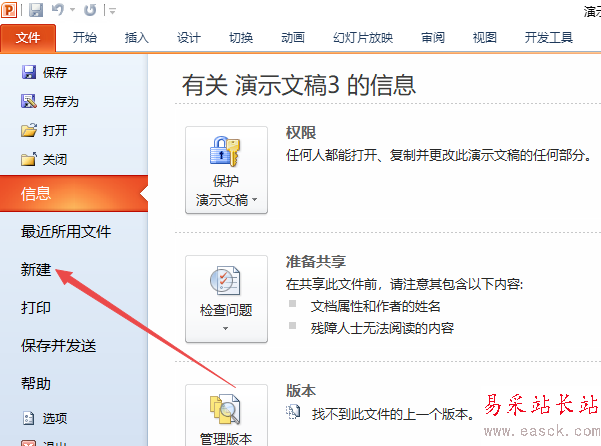The width and height of the screenshot is (601, 446).
Task: Click the 关闭 folder icon
Action: 29,159
